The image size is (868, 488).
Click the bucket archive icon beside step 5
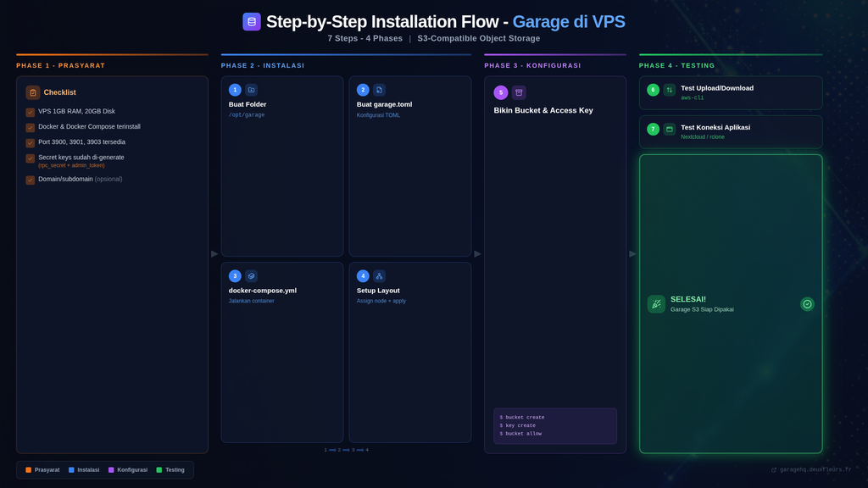coord(519,92)
